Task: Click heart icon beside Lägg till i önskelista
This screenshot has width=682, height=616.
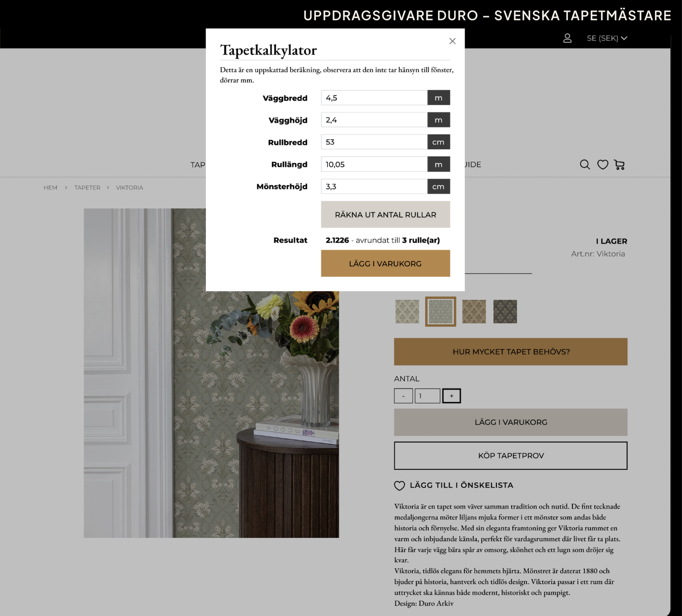Action: 400,486
